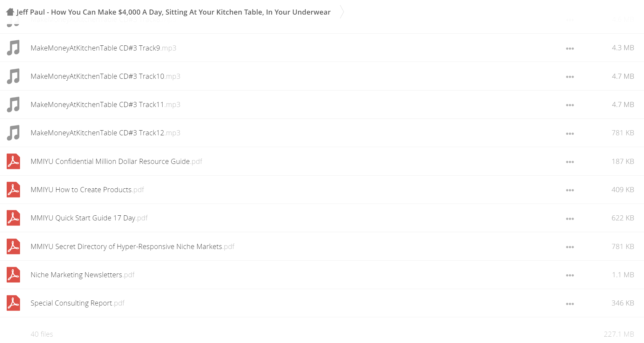
Task: Expand the breadcrumb chevron after folder title
Action: (x=342, y=12)
